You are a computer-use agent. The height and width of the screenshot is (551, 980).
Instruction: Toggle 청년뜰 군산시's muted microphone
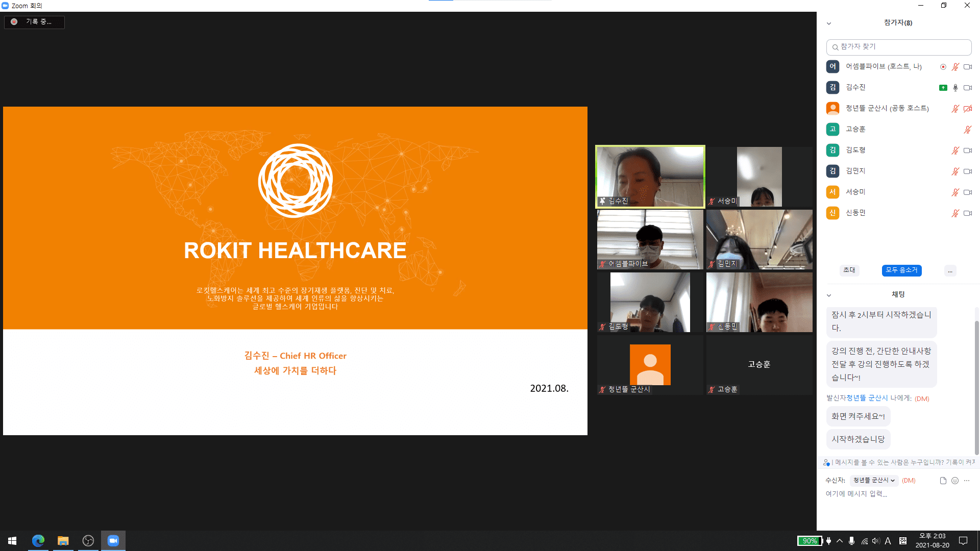[955, 109]
